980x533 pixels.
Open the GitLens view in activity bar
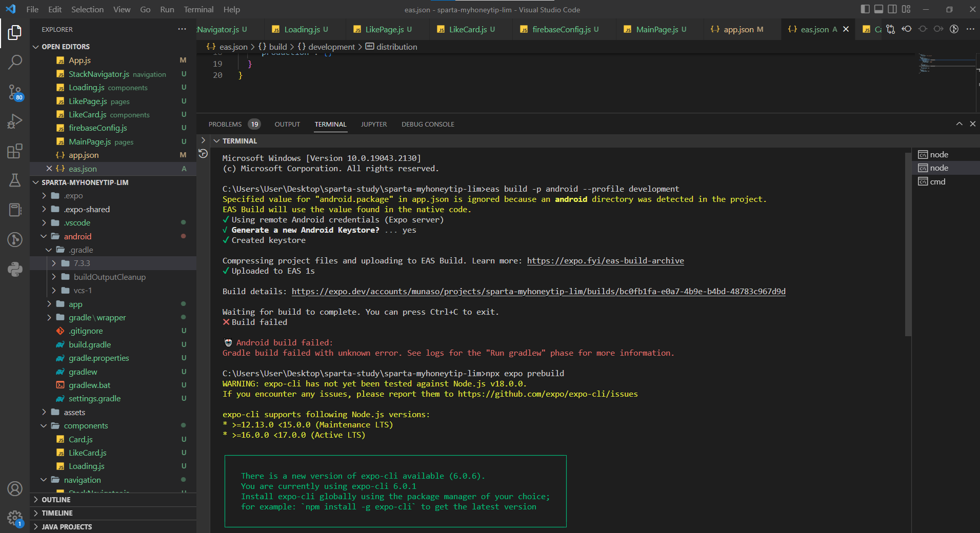click(x=15, y=239)
